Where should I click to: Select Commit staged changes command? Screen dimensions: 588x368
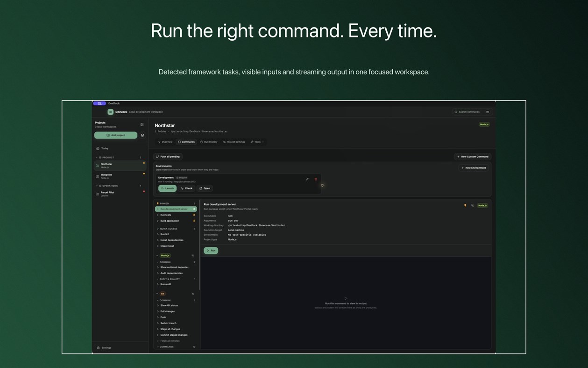pos(176,335)
